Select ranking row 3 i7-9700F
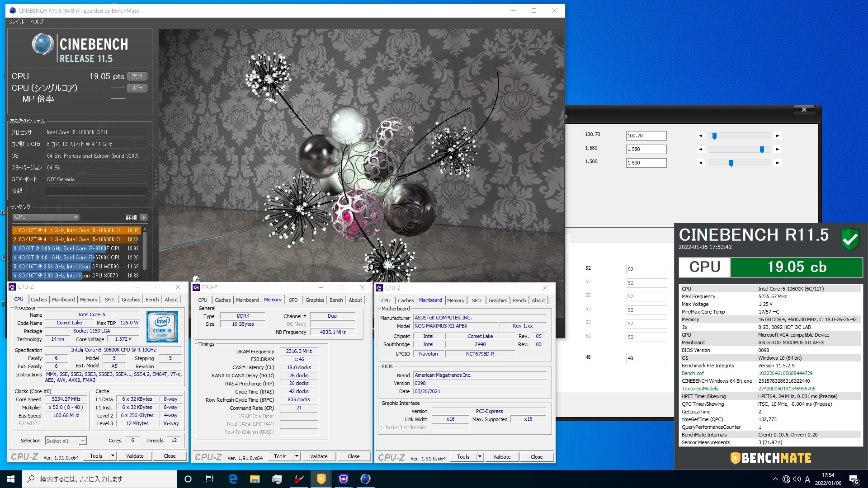The width and height of the screenshot is (868, 488). (x=76, y=249)
